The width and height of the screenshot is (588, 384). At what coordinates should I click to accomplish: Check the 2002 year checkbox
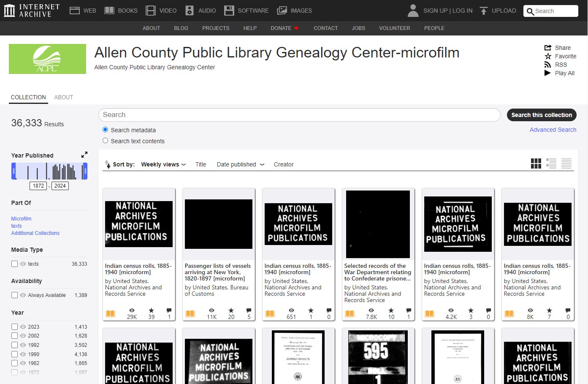pos(14,336)
